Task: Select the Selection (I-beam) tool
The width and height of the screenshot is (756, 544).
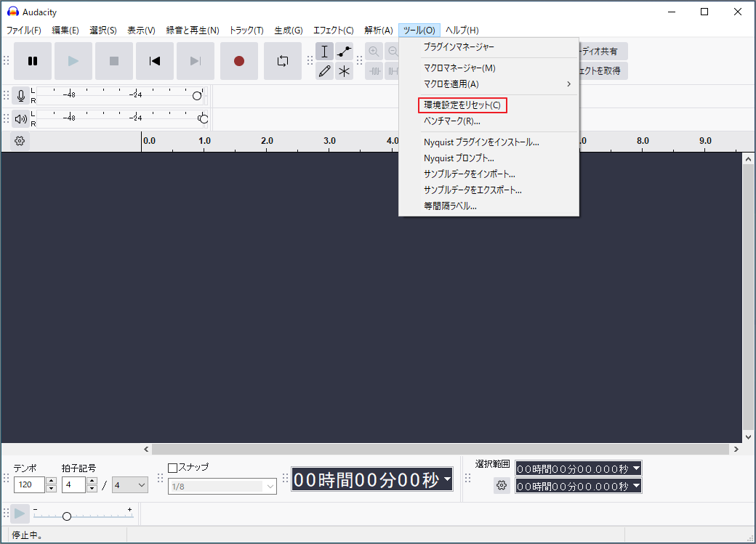Action: (324, 52)
